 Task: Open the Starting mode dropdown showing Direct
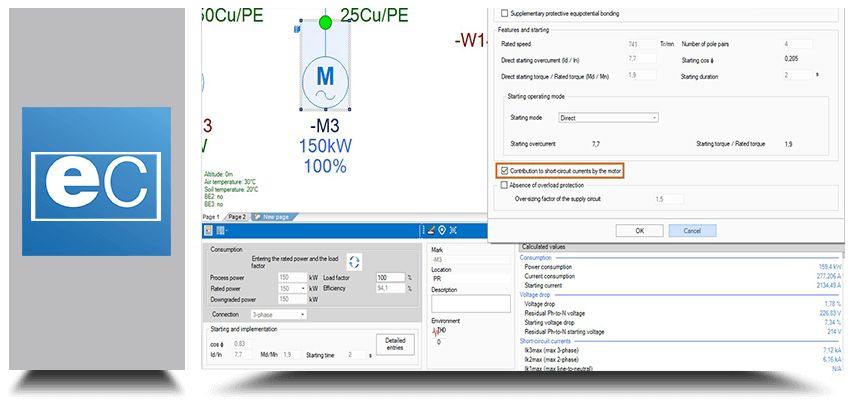[x=608, y=118]
